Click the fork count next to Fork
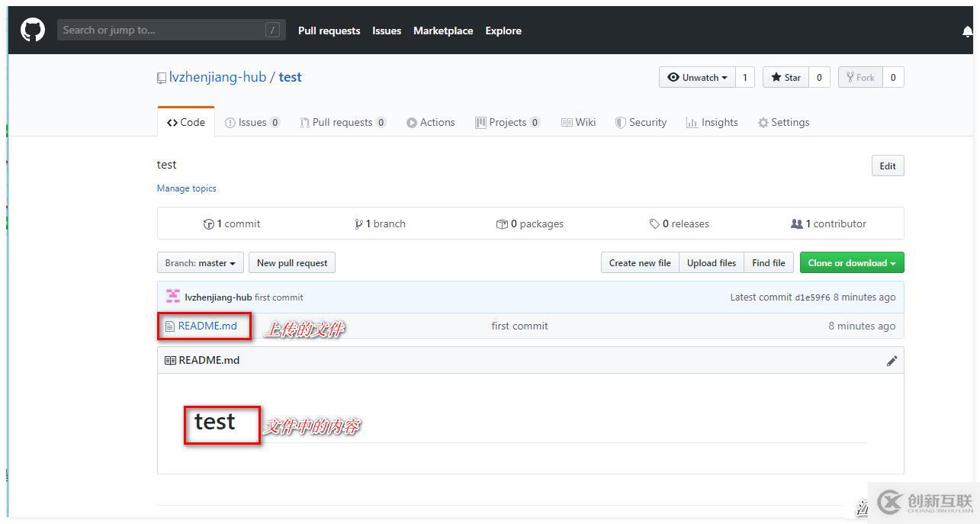Screen dimensions: 980x524 click(893, 77)
